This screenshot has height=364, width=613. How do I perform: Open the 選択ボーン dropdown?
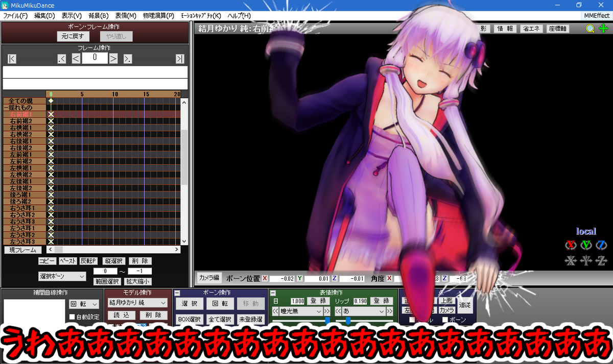pyautogui.click(x=62, y=276)
